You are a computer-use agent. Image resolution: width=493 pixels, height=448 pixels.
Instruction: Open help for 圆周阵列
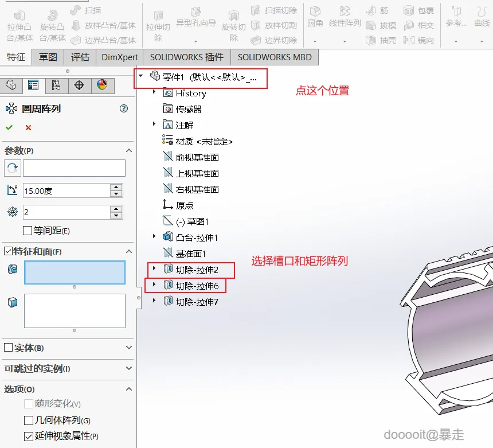coord(124,108)
